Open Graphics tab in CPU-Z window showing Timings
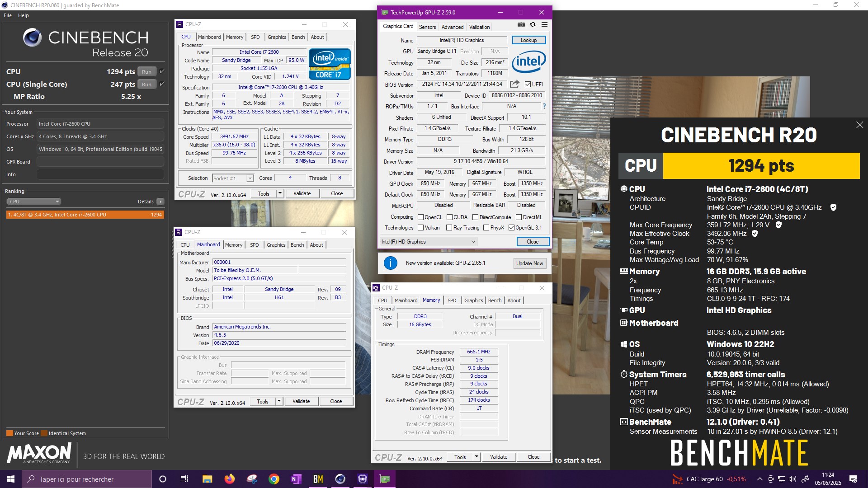This screenshot has height=488, width=868. click(473, 300)
